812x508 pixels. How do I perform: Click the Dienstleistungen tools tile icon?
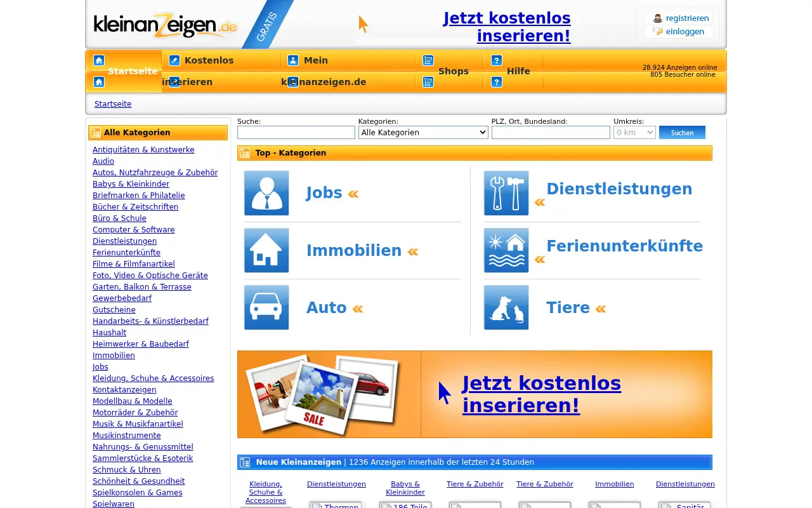(506, 193)
